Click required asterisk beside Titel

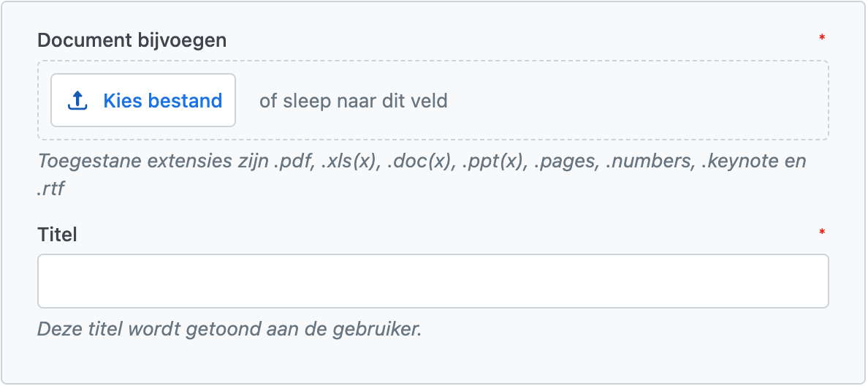822,232
